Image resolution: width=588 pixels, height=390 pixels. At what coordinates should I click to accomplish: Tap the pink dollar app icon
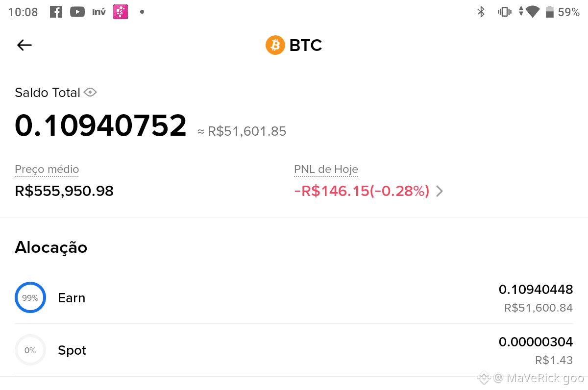(x=120, y=12)
